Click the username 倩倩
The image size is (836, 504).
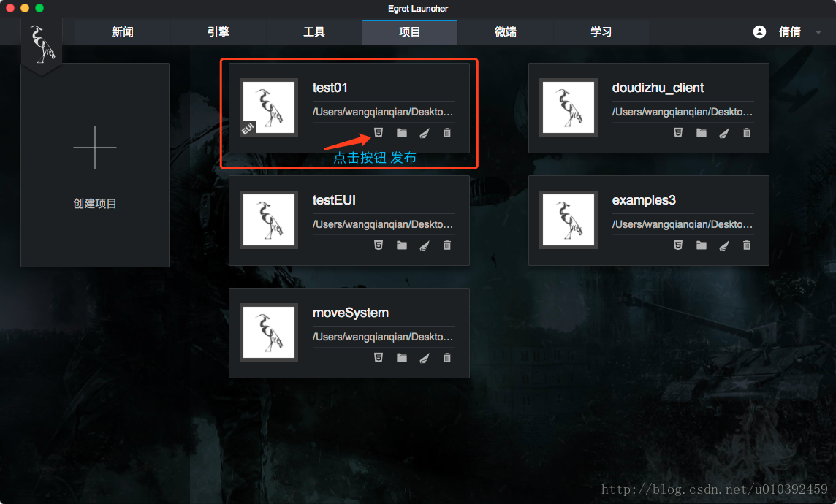click(790, 32)
